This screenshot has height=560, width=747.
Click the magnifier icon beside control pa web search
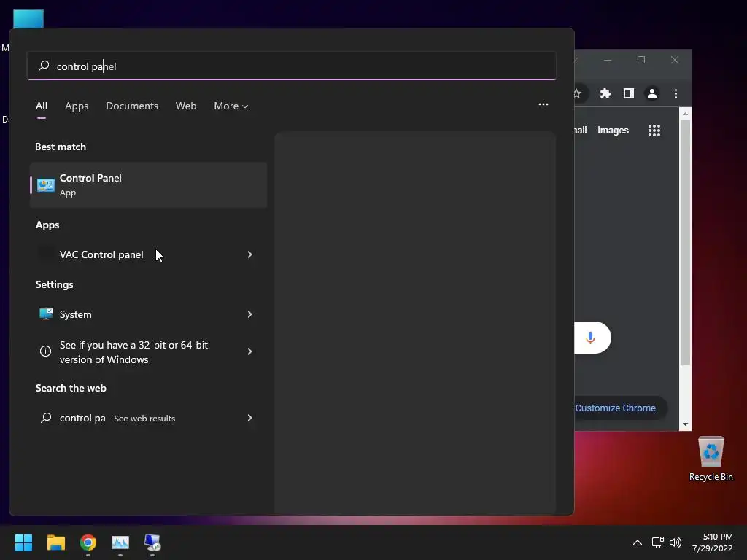(46, 418)
